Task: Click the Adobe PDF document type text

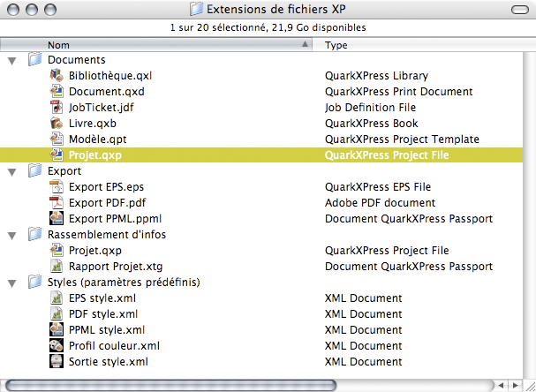Action: pos(380,203)
